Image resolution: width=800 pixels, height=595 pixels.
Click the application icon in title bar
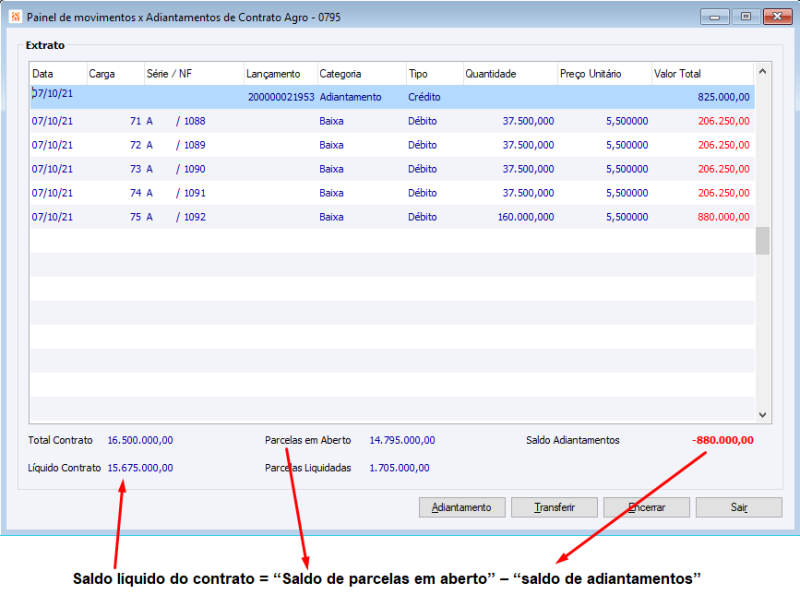click(x=15, y=17)
